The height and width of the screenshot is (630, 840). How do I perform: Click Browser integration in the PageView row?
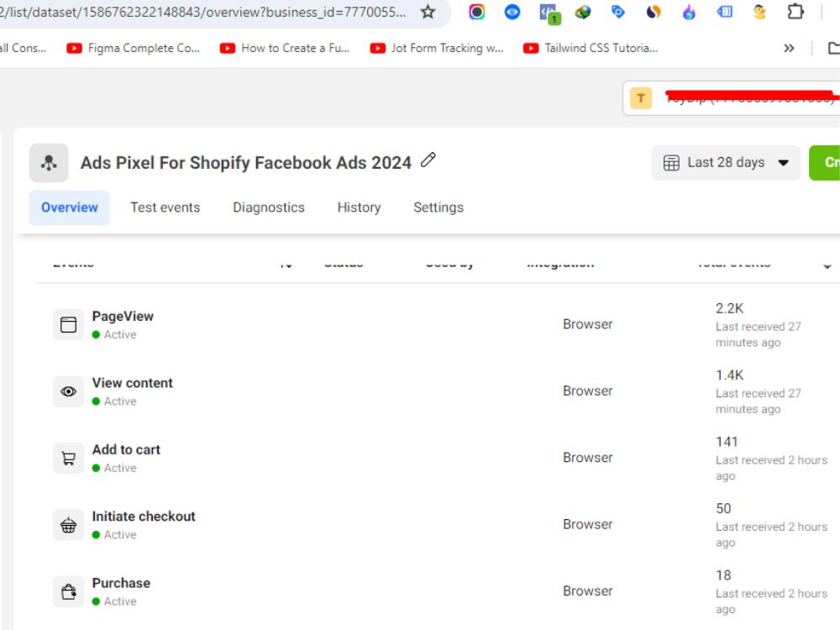[588, 324]
